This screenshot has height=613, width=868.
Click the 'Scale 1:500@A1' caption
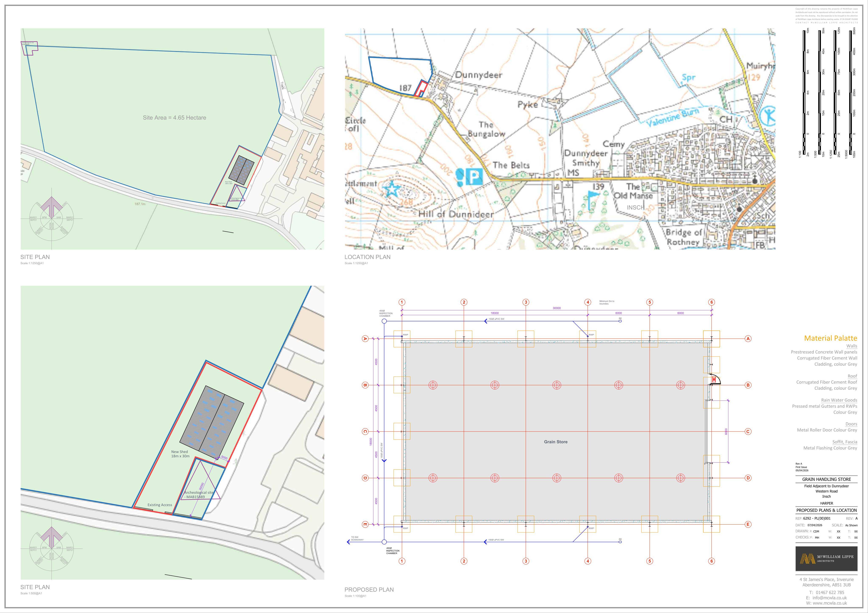coord(31,593)
